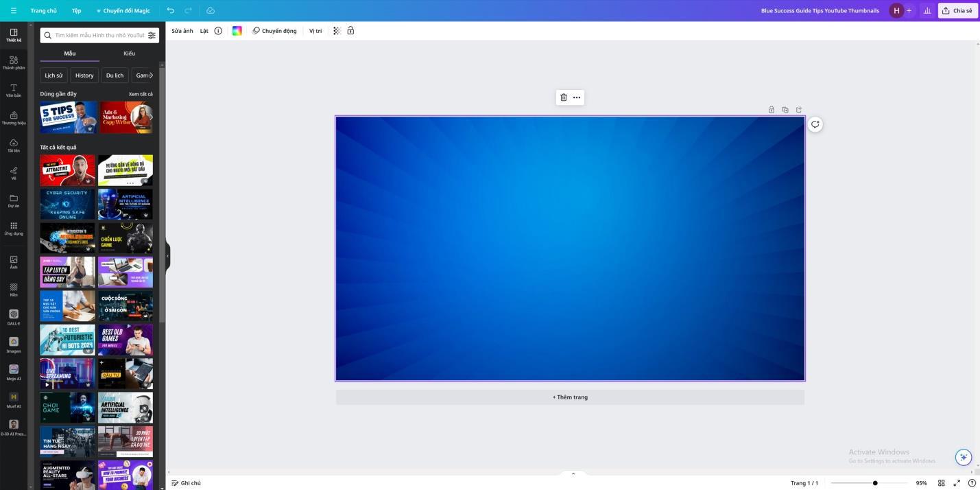Open the rainbow color picker swatch
The width and height of the screenshot is (980, 490).
coord(237,31)
